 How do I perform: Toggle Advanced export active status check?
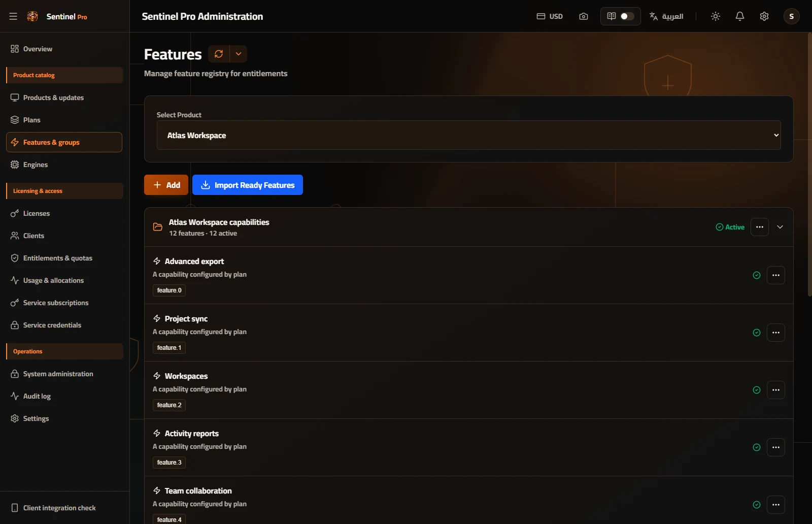point(757,275)
